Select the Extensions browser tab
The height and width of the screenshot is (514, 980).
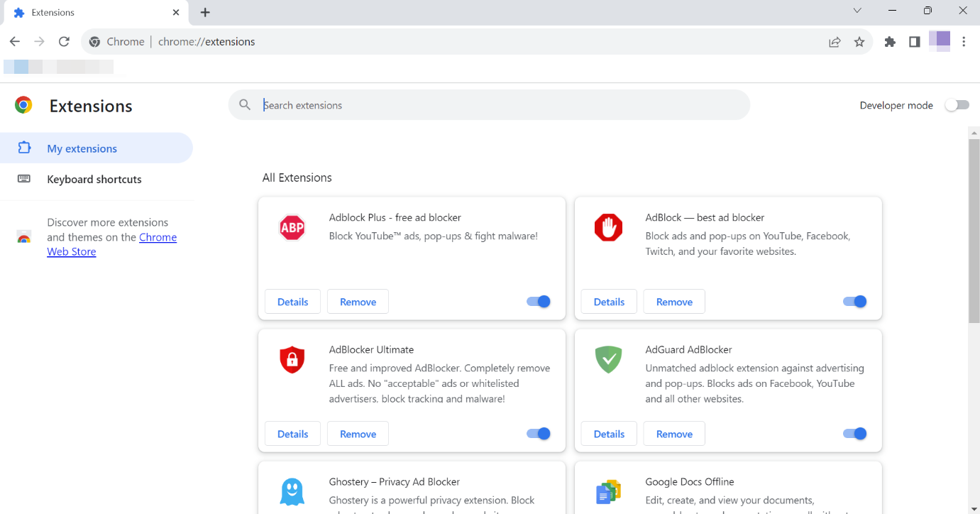pos(95,12)
